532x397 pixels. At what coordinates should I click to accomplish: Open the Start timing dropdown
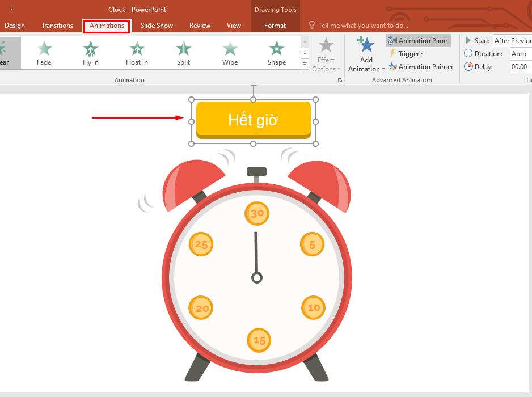(512, 40)
